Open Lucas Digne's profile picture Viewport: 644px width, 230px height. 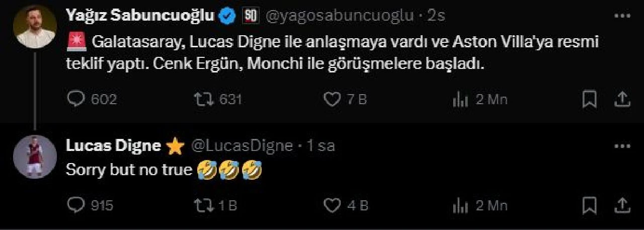click(x=35, y=157)
